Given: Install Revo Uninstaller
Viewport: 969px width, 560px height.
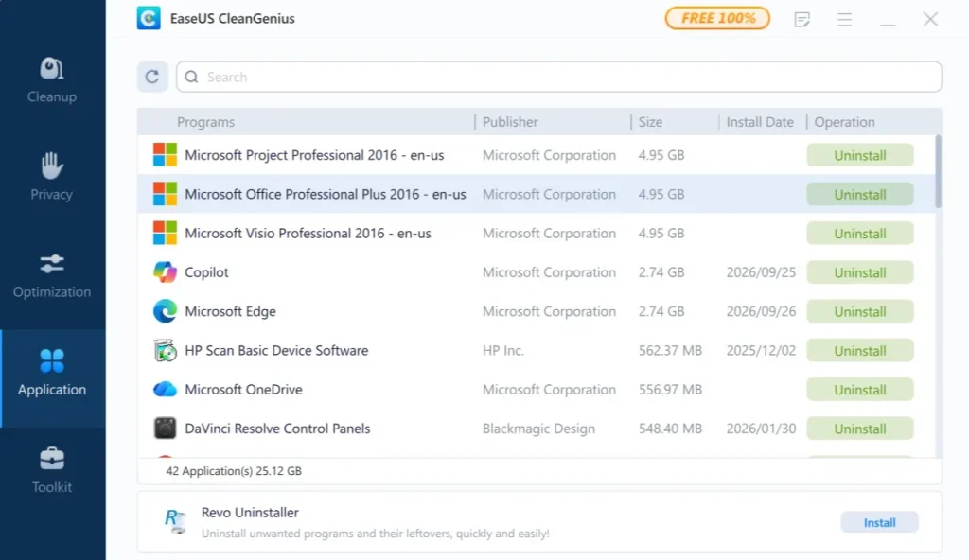Looking at the screenshot, I should pos(879,522).
